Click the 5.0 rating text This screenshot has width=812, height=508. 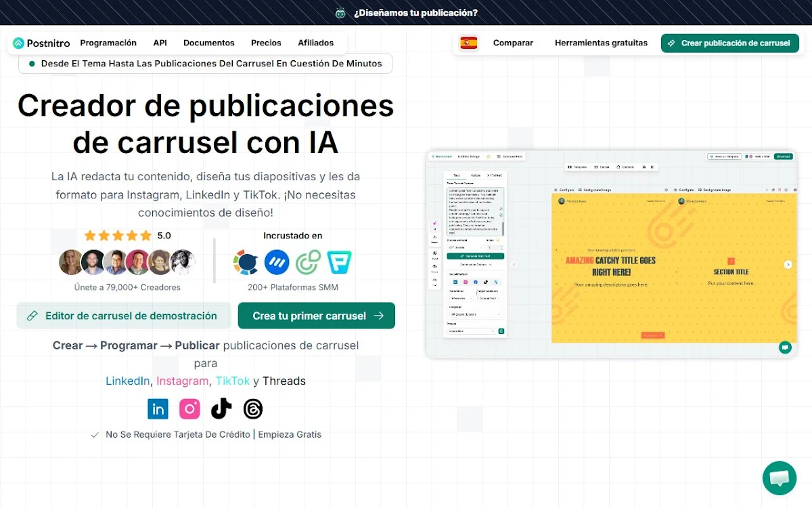point(164,236)
